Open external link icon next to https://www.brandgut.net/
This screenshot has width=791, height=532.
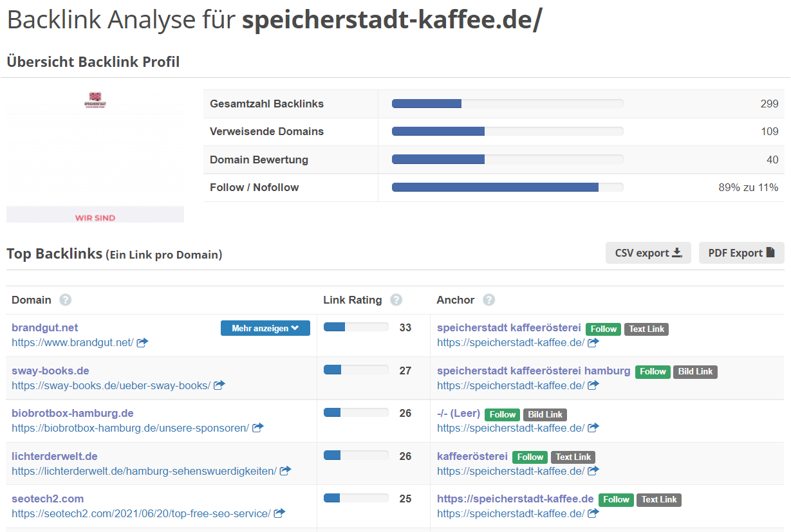pos(142,343)
